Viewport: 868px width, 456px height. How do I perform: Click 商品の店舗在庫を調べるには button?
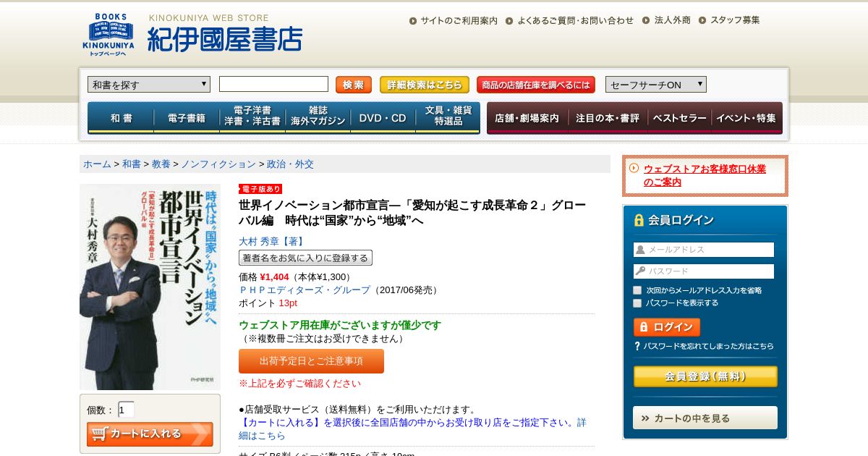536,85
